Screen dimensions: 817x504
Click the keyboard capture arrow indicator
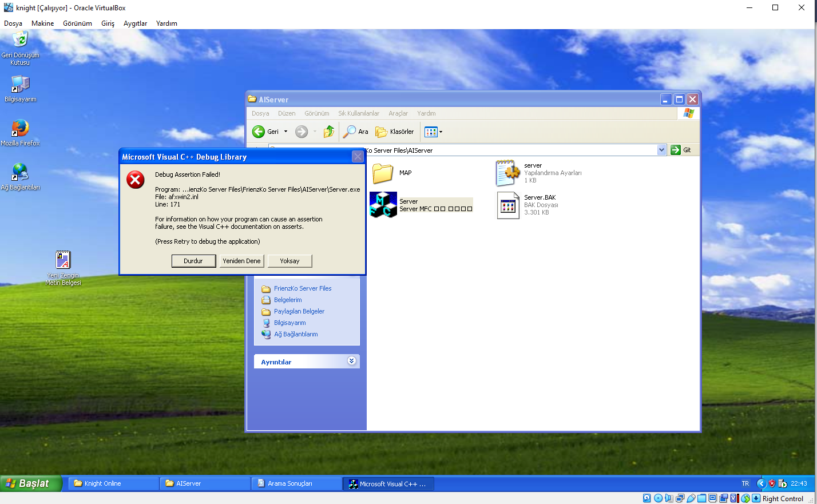click(x=756, y=498)
